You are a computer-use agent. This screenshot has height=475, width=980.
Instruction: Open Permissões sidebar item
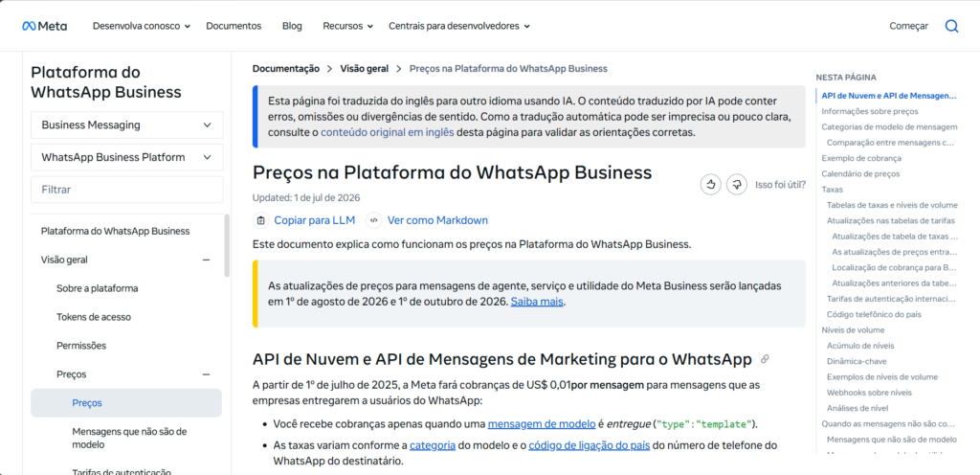[x=81, y=346]
